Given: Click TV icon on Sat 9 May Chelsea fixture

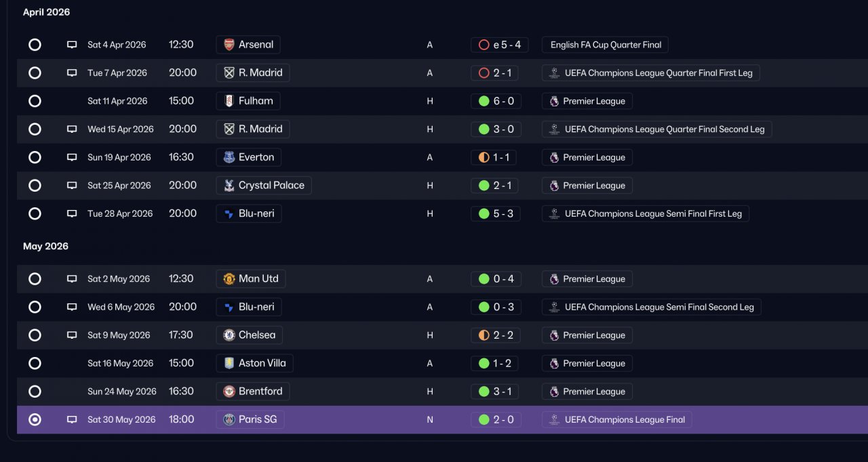Looking at the screenshot, I should [x=72, y=335].
